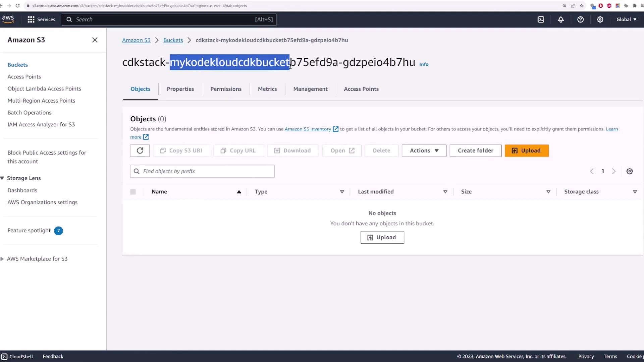Screen dimensions: 644x362
Task: Click the orange Upload button
Action: click(x=527, y=150)
